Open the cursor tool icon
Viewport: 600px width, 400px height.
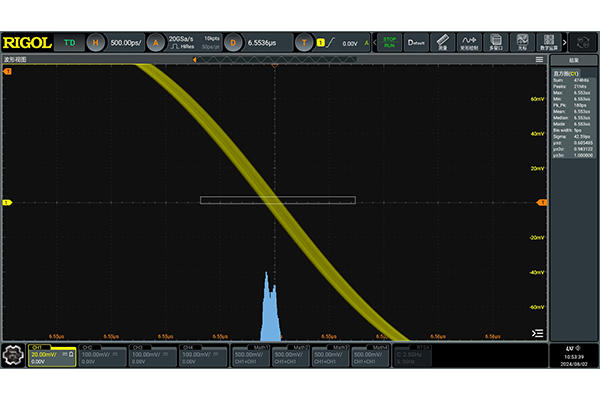click(522, 43)
